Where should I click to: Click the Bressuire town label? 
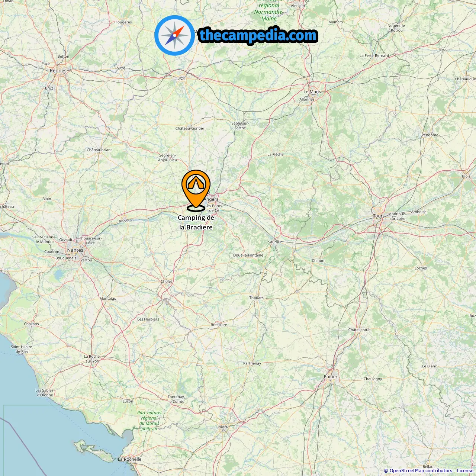(x=219, y=325)
